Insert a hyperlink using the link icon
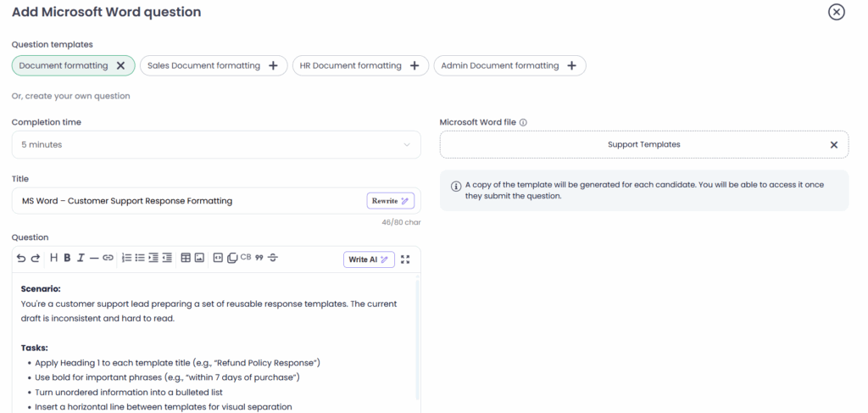This screenshot has height=413, width=868. tap(108, 258)
